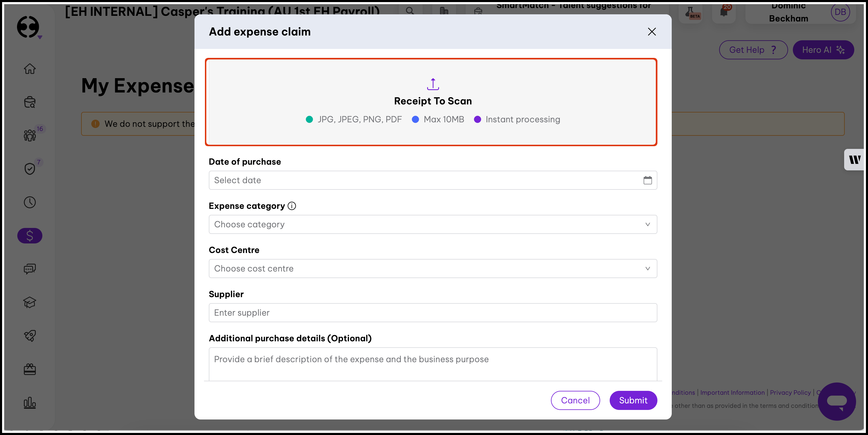Click the Hero AI button
Viewport: 868px width, 435px height.
coord(823,50)
